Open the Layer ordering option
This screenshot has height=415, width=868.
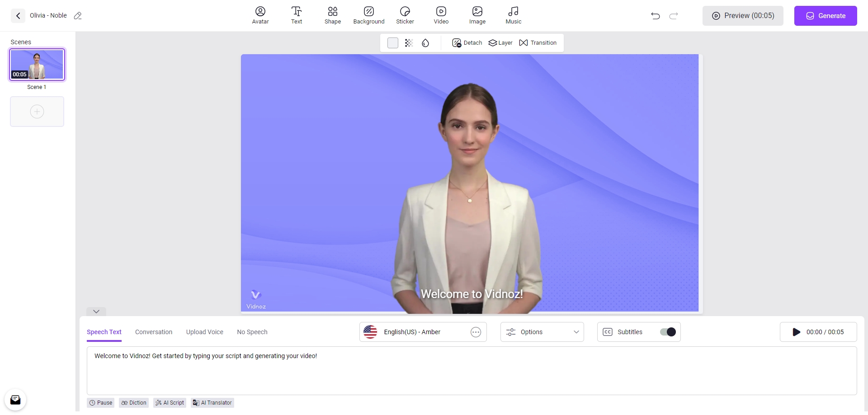point(500,43)
